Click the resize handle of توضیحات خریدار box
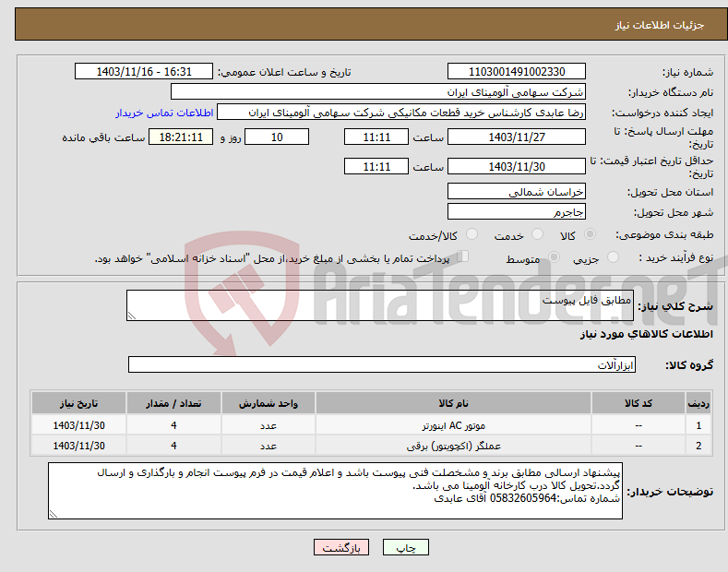The image size is (728, 572). click(54, 514)
